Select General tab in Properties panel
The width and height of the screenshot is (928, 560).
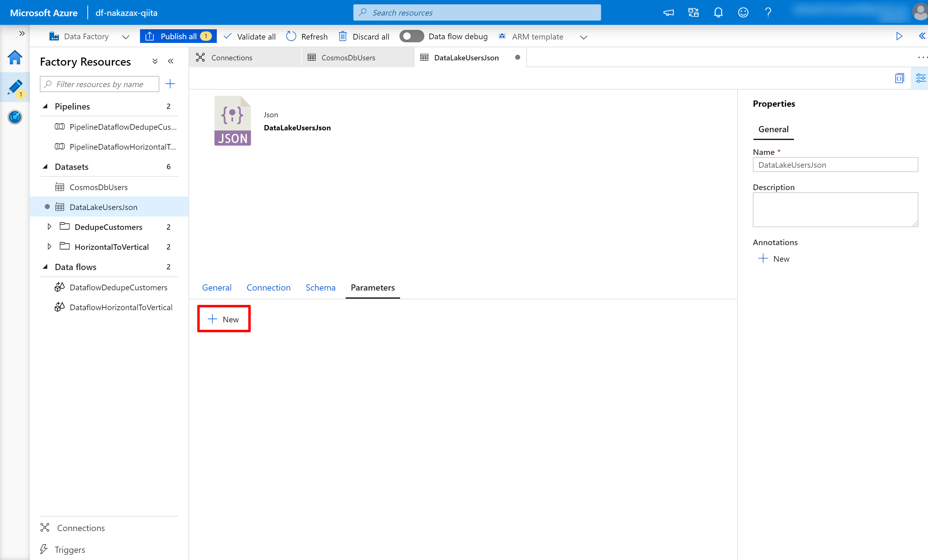773,129
